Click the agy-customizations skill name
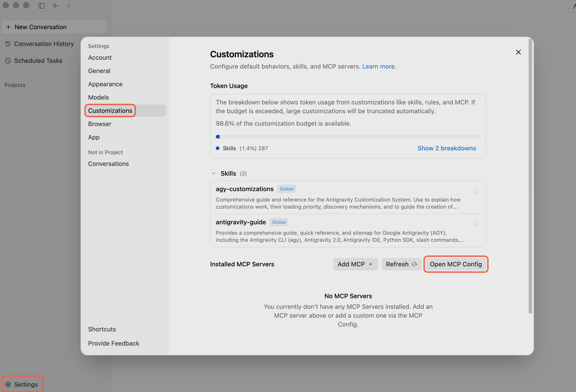Viewport: 576px width, 392px height. [244, 189]
